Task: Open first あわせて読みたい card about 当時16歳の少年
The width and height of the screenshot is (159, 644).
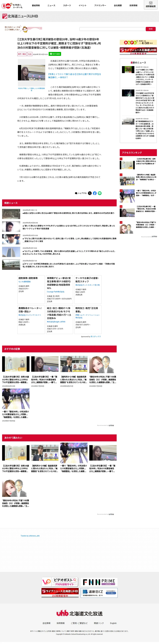Action: [x=16, y=459]
